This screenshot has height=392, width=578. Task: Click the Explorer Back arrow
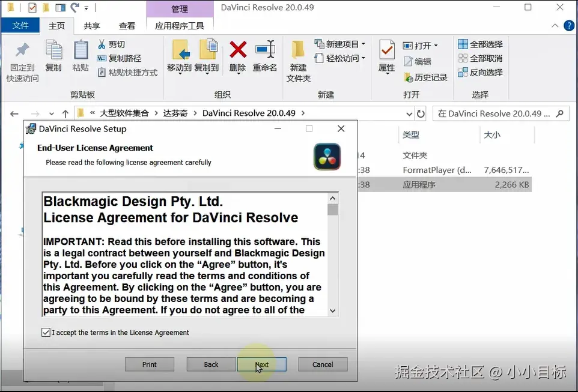[14, 114]
